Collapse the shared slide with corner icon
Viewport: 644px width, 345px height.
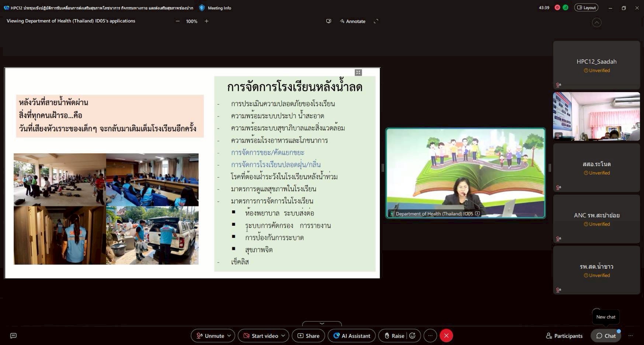pyautogui.click(x=358, y=73)
